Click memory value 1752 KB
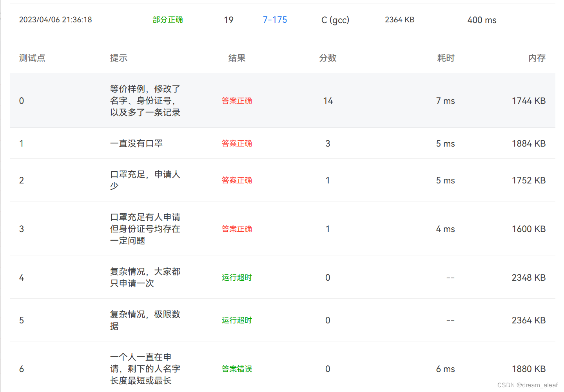Image resolution: width=564 pixels, height=392 pixels. click(x=529, y=180)
